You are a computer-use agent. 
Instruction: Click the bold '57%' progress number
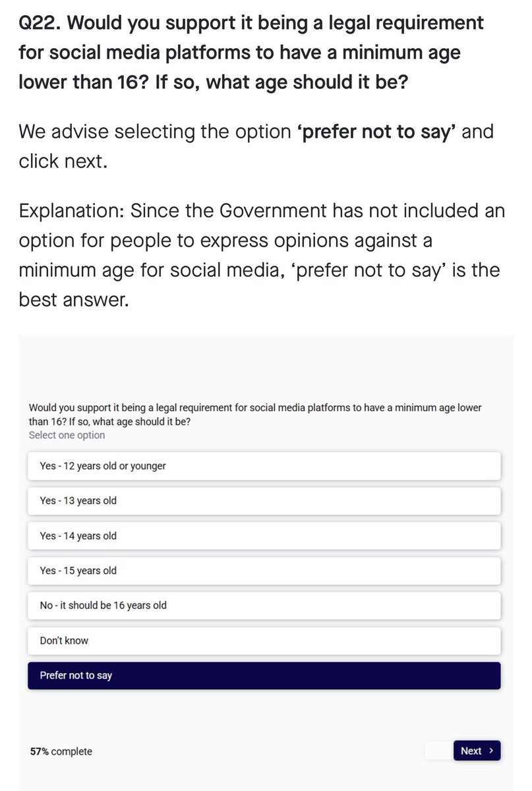point(40,751)
